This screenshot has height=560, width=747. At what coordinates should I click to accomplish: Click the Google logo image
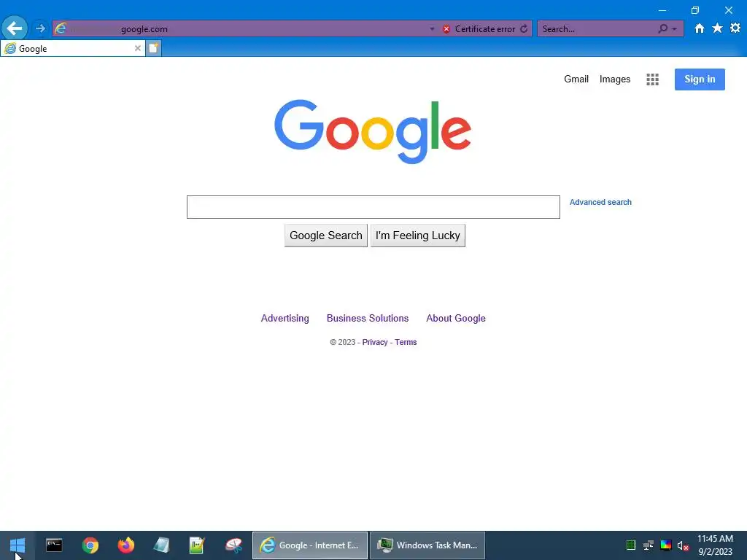click(x=373, y=131)
